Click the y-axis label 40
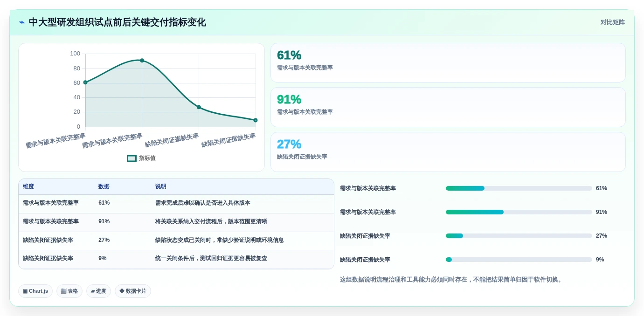Viewport: 644px width, 316px height. [x=77, y=97]
